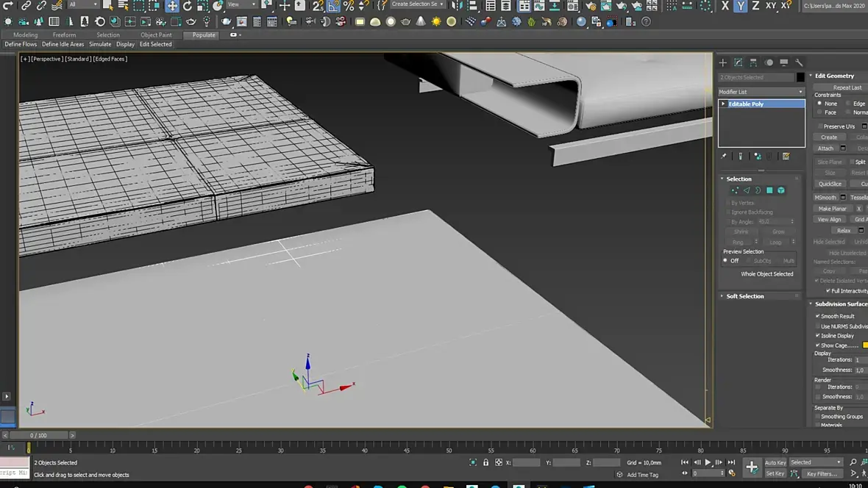Activate Polygon sub-object selection level
Image resolution: width=868 pixels, height=488 pixels.
pos(769,190)
